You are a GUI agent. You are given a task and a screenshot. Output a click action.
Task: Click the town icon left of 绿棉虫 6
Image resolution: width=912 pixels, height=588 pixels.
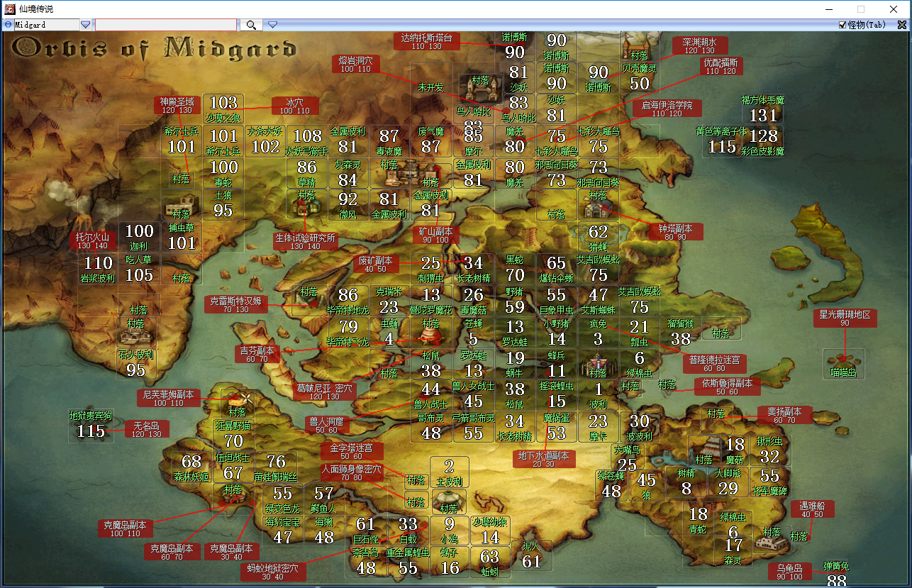pyautogui.click(x=598, y=364)
